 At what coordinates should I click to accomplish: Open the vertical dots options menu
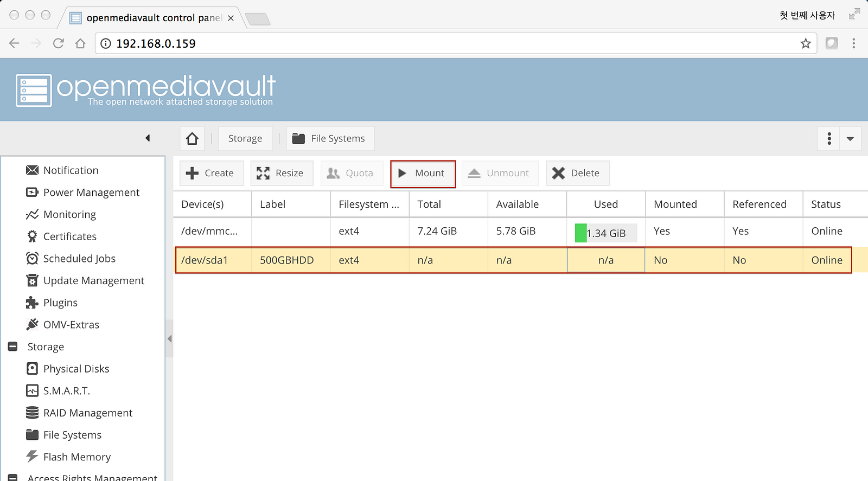coord(829,138)
